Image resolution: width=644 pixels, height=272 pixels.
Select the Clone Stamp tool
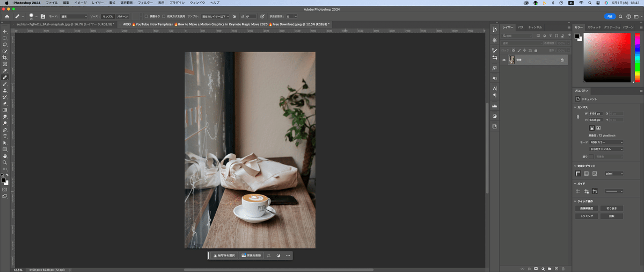[x=5, y=90]
